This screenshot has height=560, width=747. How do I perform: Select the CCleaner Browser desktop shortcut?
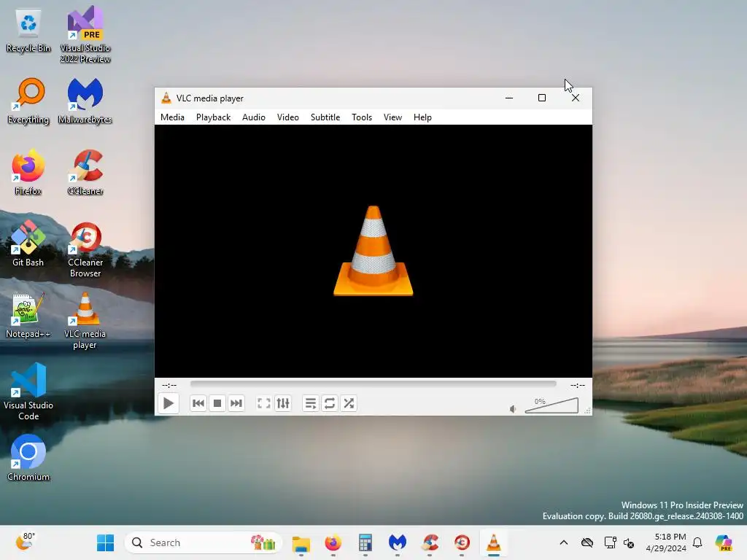tap(85, 249)
